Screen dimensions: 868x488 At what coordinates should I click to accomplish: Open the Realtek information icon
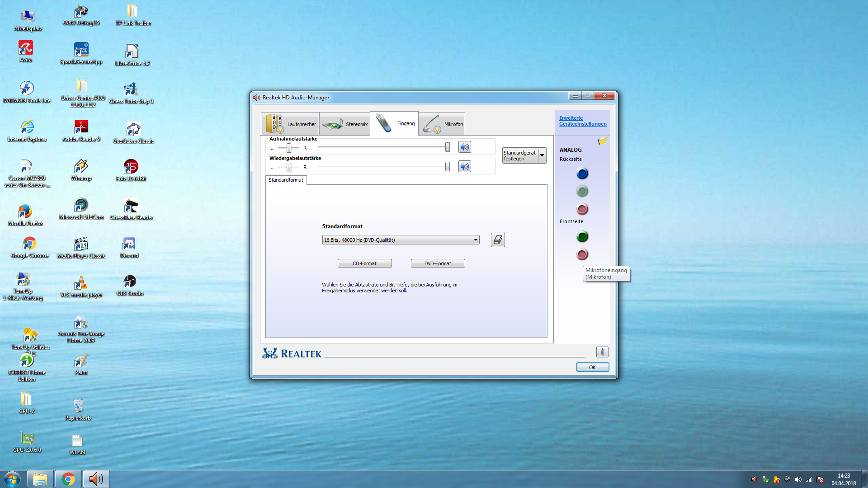tap(602, 352)
